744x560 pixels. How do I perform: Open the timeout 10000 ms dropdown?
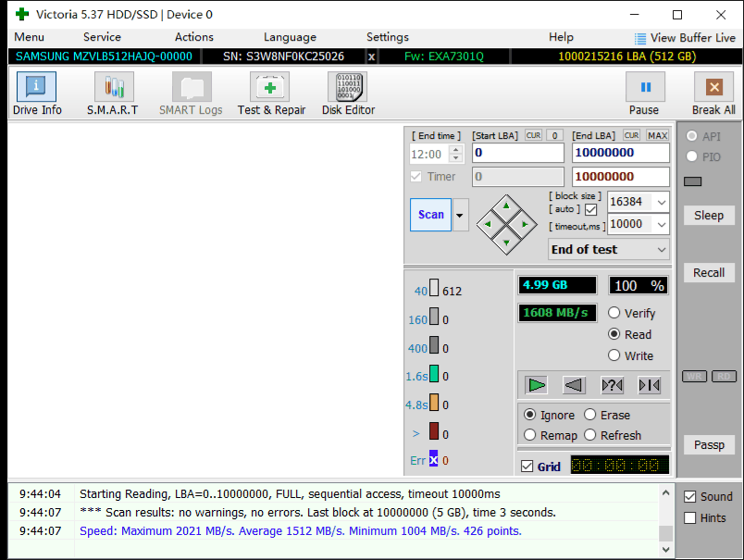coord(662,225)
